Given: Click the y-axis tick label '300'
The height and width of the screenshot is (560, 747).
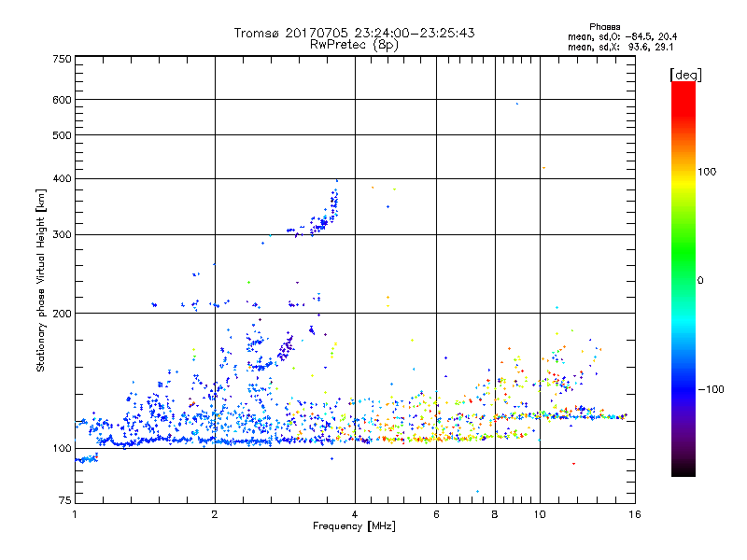Looking at the screenshot, I should click(x=63, y=235).
